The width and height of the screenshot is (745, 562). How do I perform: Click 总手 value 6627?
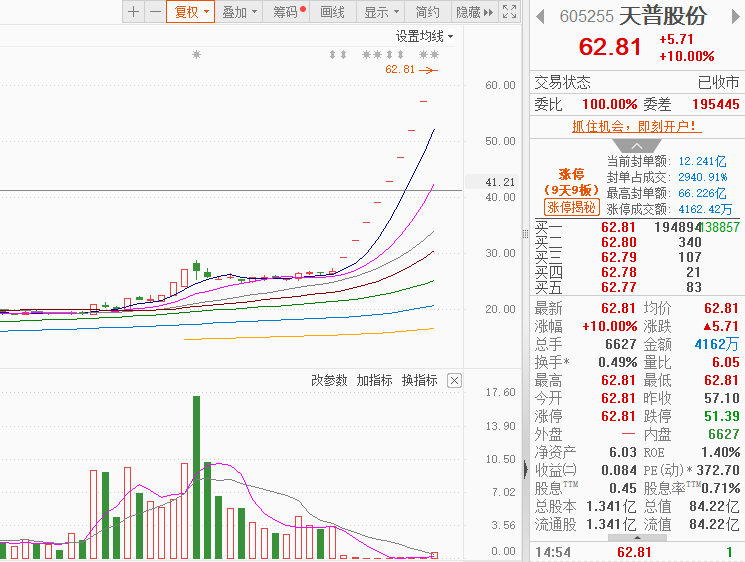coord(621,344)
